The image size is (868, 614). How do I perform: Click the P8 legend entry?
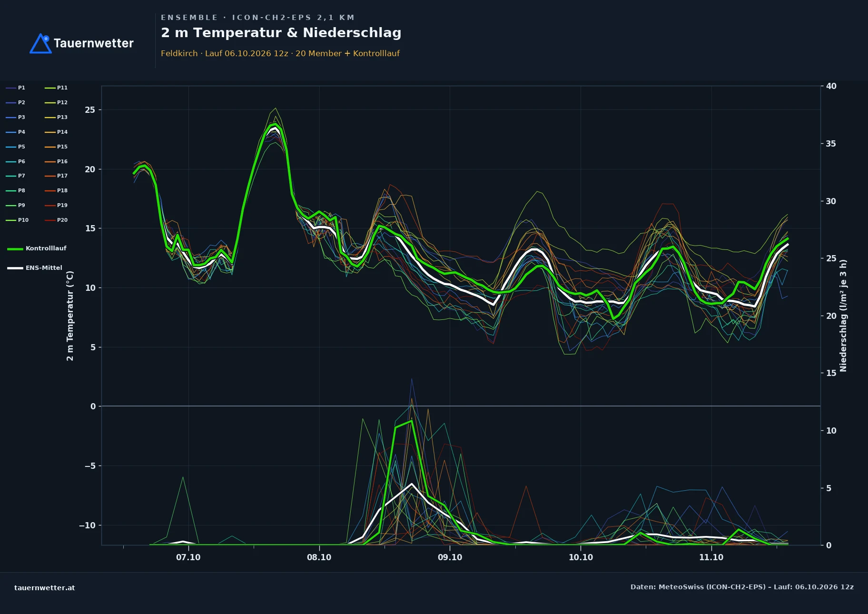pyautogui.click(x=16, y=190)
